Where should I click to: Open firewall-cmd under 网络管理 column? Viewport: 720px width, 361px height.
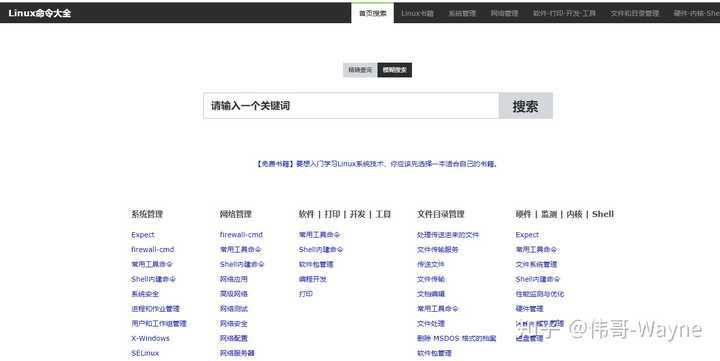tap(241, 235)
